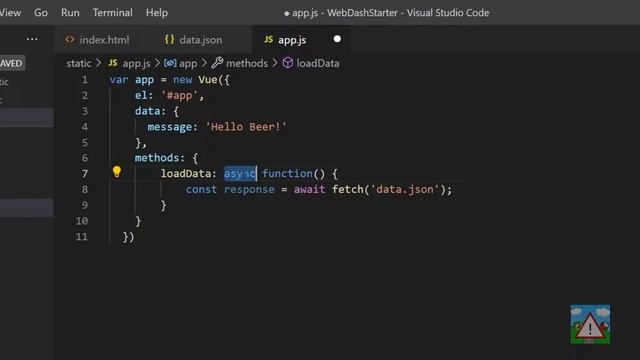Viewport: 640px width, 360px height.
Task: Click the JSON braces icon on data.json tab
Action: 169,40
